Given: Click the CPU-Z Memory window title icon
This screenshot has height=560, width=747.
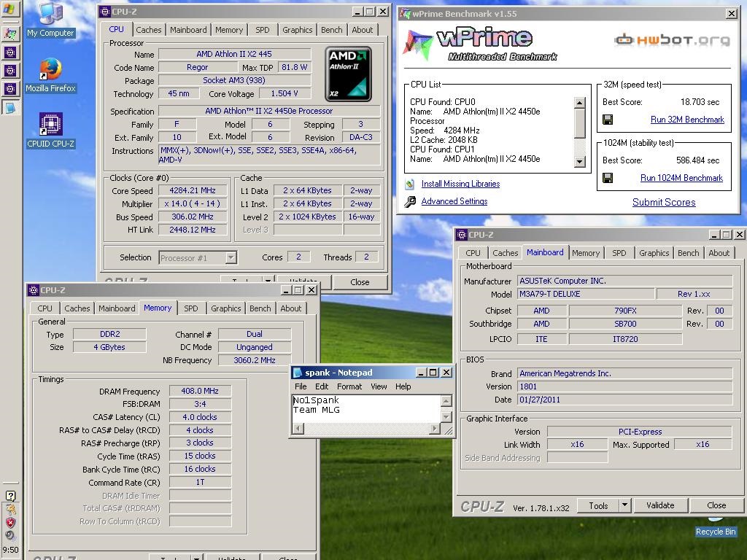Looking at the screenshot, I should click(33, 290).
